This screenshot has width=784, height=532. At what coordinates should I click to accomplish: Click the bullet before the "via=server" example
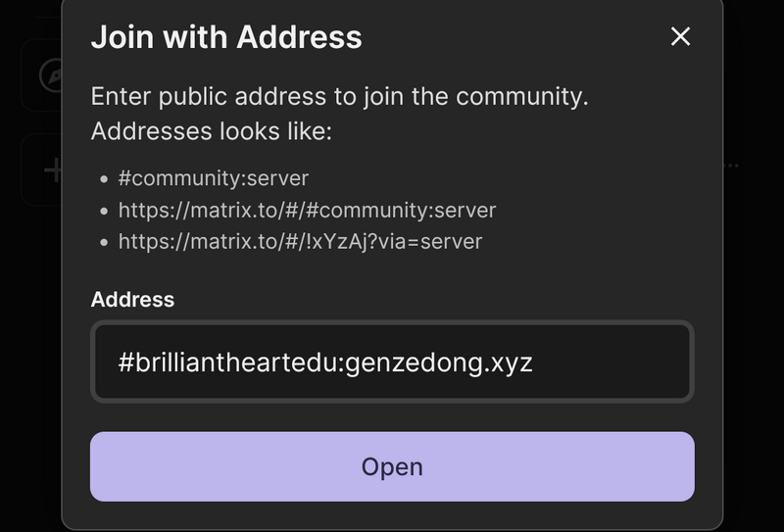105,242
